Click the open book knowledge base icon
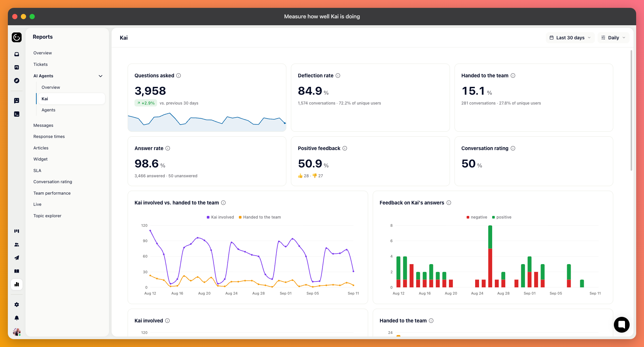Screen dimensions: 644x347 coord(17,271)
